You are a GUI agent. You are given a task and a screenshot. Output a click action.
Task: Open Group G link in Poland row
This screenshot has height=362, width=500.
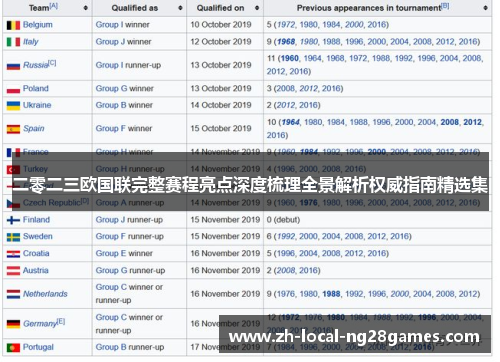click(x=111, y=88)
